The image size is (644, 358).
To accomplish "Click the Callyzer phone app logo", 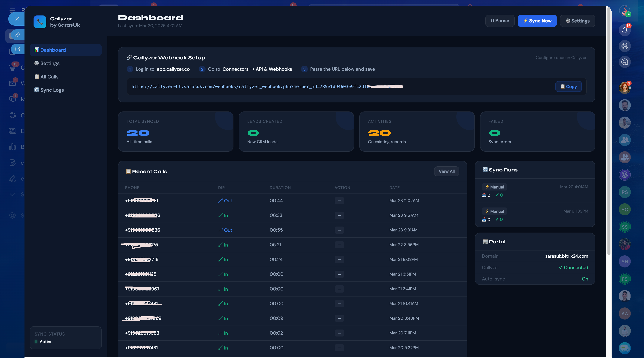I will point(40,22).
